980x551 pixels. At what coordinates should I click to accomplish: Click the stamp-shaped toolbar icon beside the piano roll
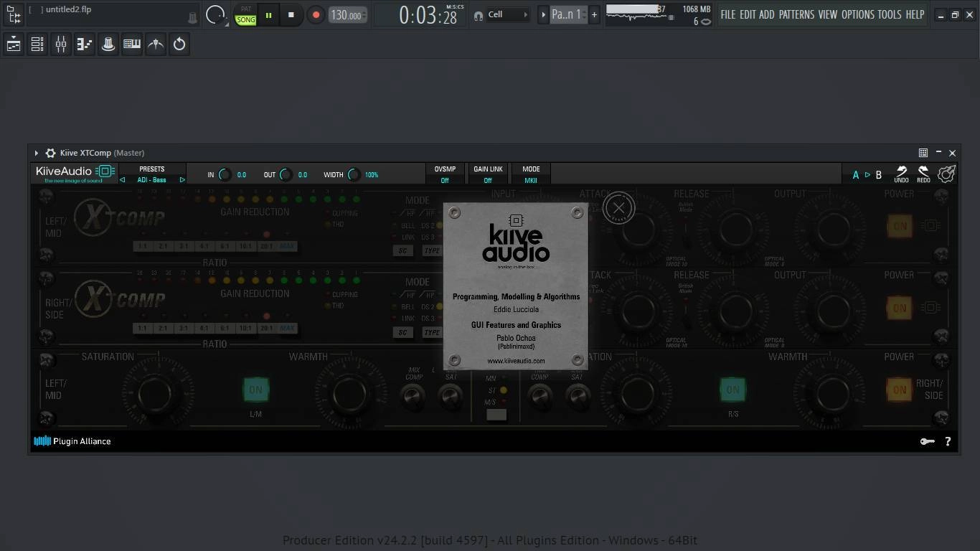pos(108,44)
